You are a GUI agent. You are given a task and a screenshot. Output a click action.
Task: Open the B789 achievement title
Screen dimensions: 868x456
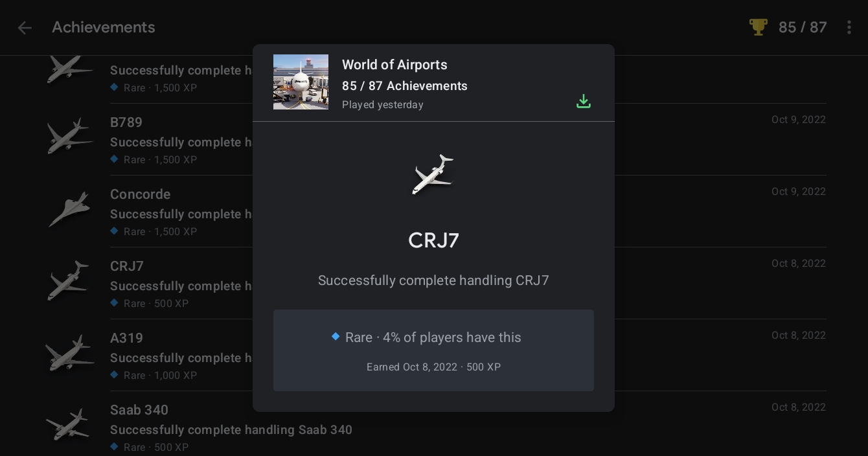point(126,122)
